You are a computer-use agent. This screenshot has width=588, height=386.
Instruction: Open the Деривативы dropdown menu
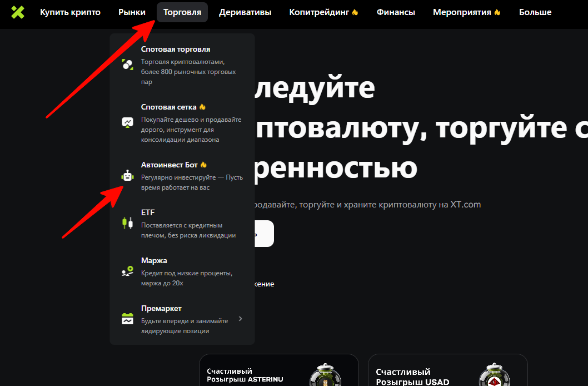tap(245, 12)
